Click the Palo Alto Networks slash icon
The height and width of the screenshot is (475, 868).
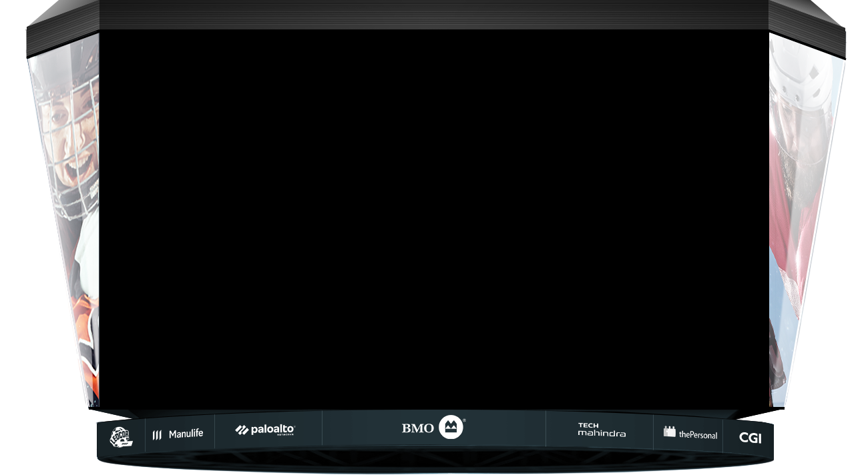click(242, 430)
